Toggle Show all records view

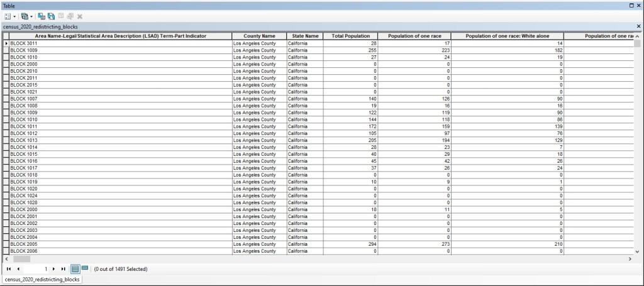pyautogui.click(x=74, y=268)
